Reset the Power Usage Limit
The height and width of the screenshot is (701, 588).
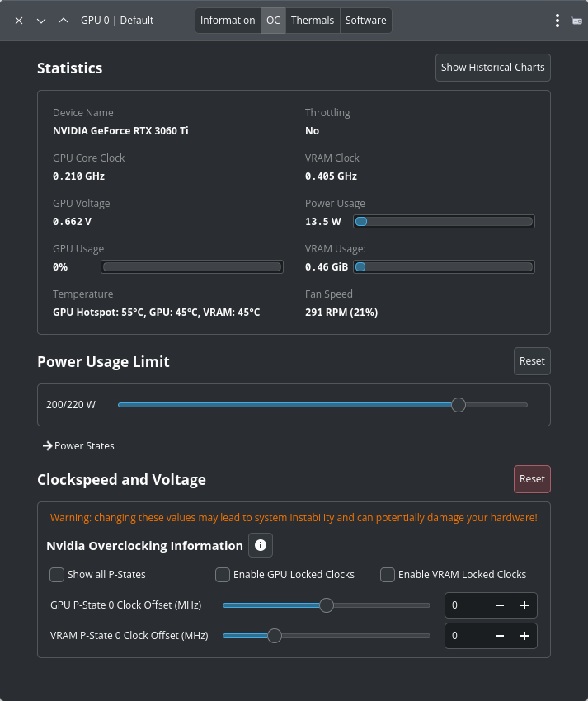coord(531,361)
